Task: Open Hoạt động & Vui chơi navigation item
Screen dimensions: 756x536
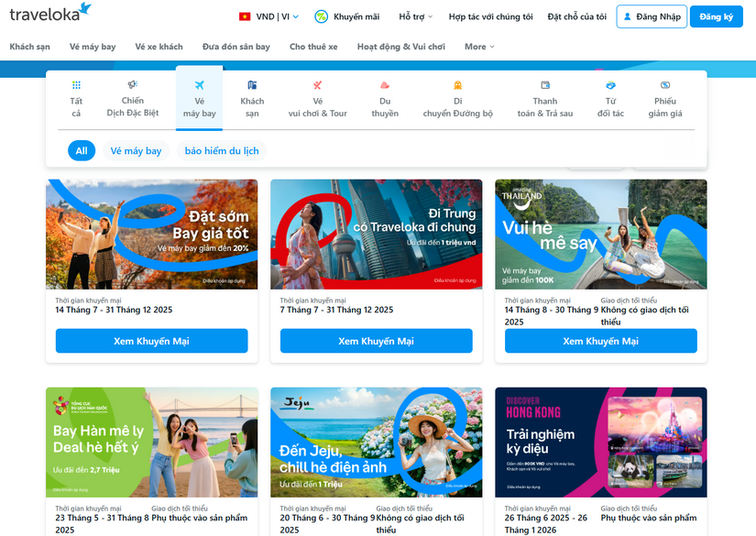Action: (401, 47)
